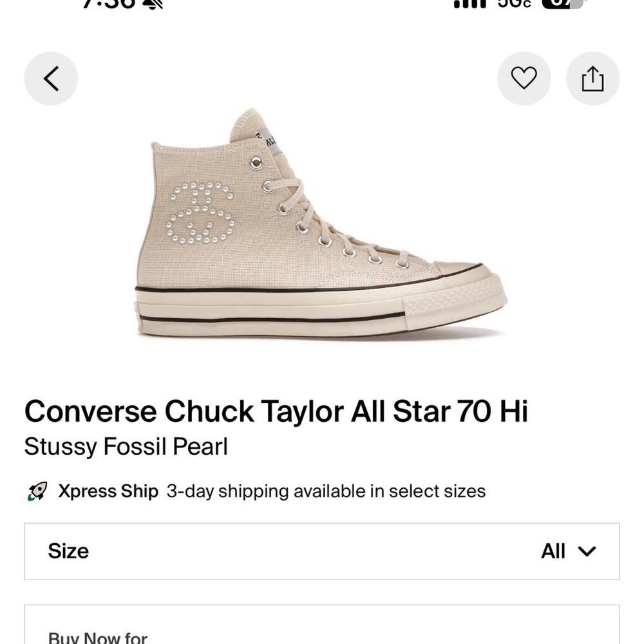This screenshot has width=644, height=644.
Task: Click the back arrow to return
Action: [51, 78]
